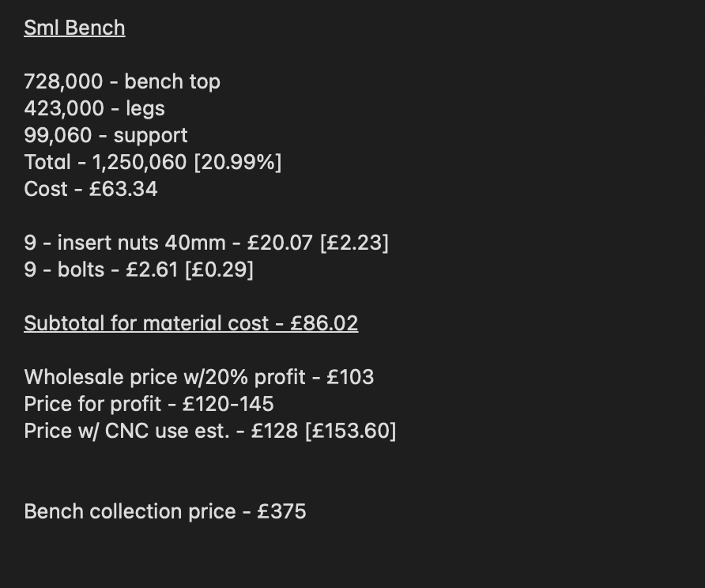Click the Total 1,250,060 line

[153, 162]
